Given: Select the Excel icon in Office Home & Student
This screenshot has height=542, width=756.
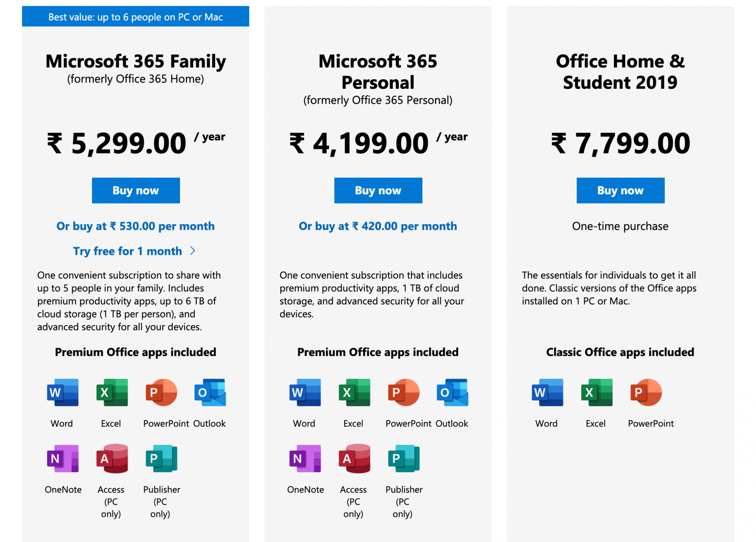Looking at the screenshot, I should 596,392.
